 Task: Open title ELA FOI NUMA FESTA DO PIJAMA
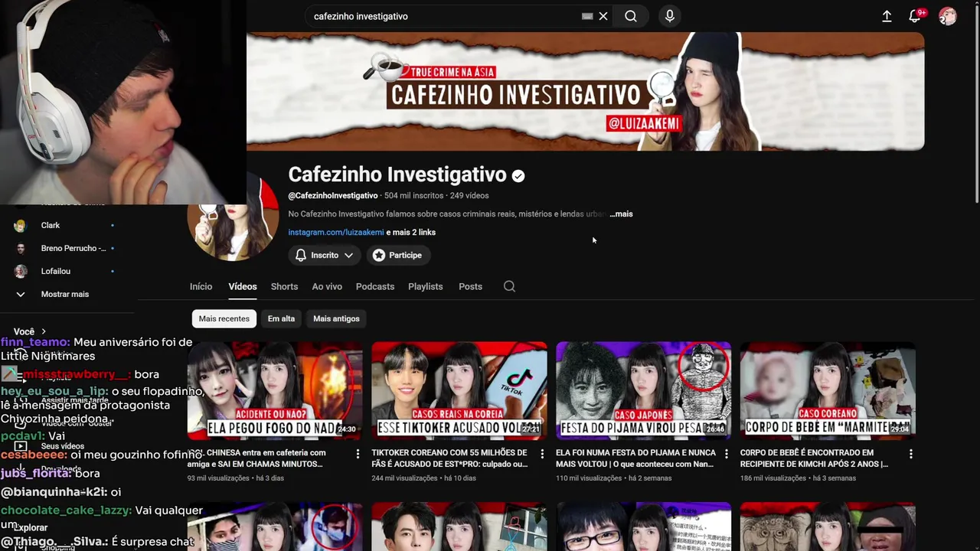coord(635,458)
